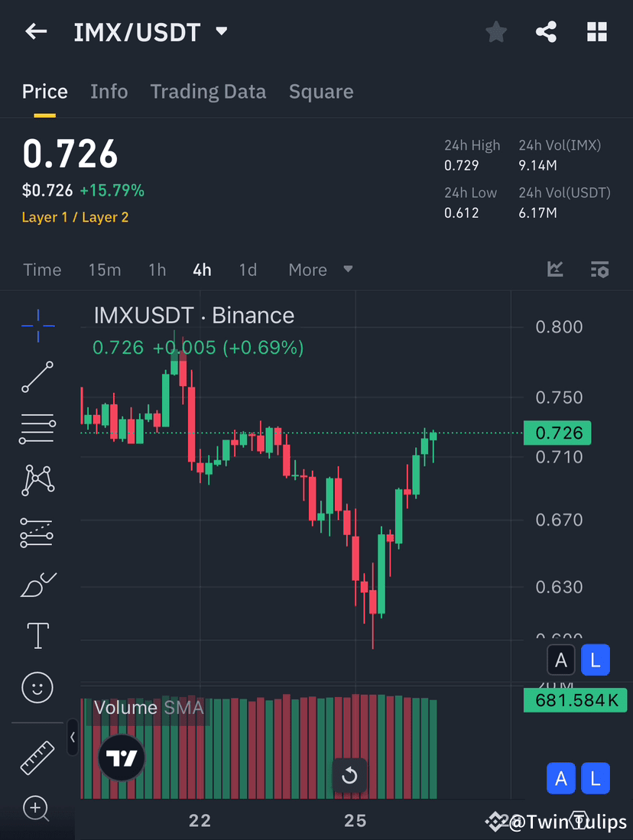Open the chart settings gear icon
The image size is (633, 840).
click(x=600, y=269)
